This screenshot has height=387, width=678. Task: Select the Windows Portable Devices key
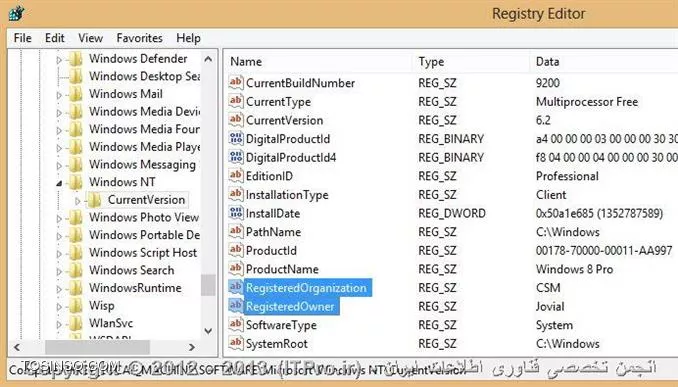coord(144,235)
